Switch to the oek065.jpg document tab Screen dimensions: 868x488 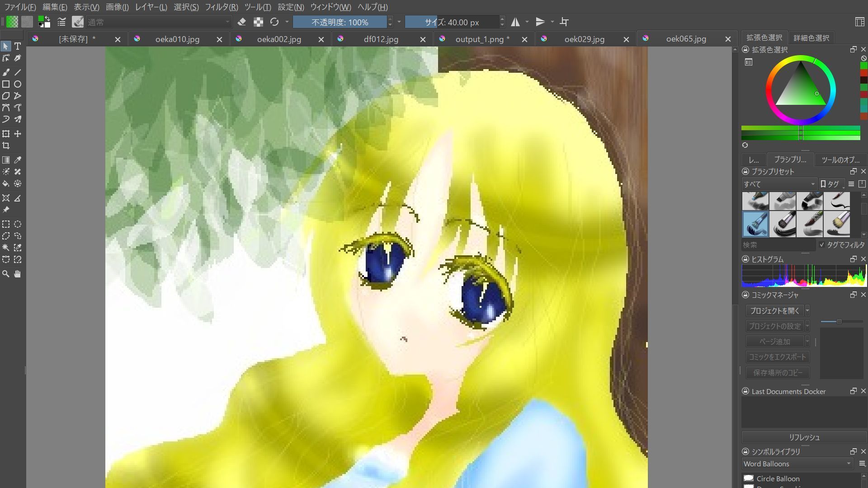pos(686,39)
